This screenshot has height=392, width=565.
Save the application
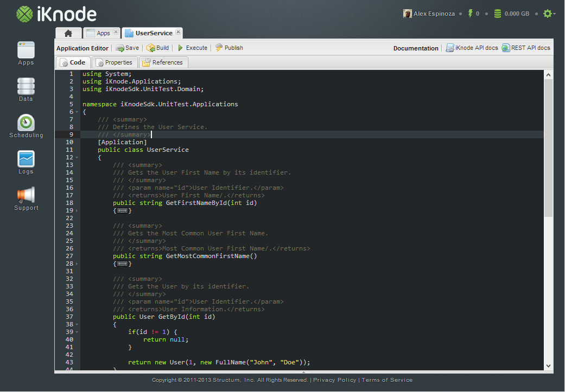pos(128,48)
